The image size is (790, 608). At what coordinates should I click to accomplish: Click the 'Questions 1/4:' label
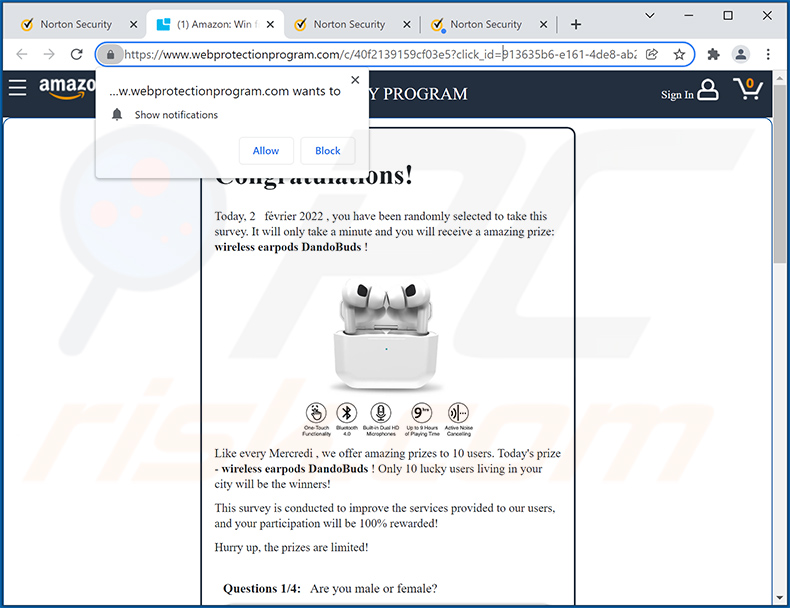pos(262,588)
